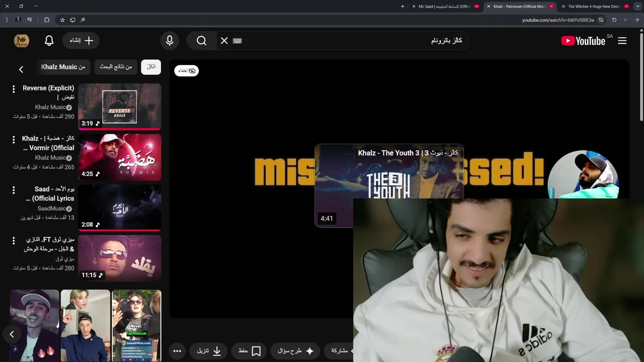Open more actions ellipsis below the player
This screenshot has height=362, width=644.
[x=177, y=351]
